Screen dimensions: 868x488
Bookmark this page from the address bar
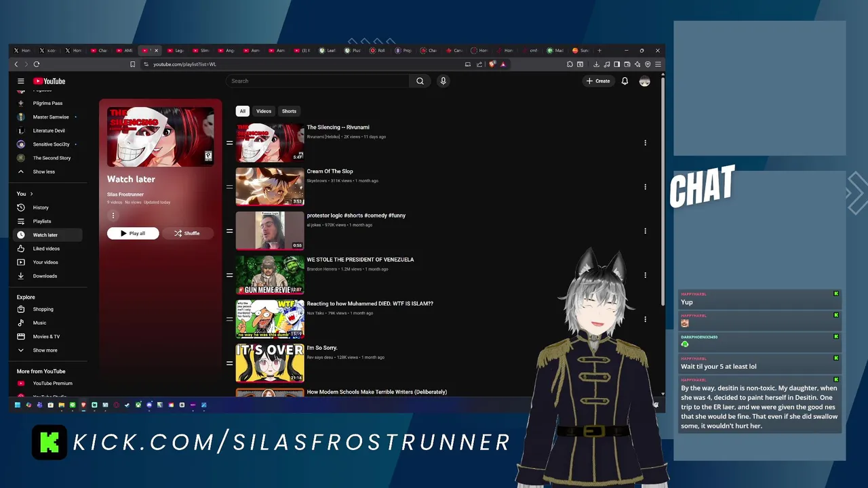(133, 64)
